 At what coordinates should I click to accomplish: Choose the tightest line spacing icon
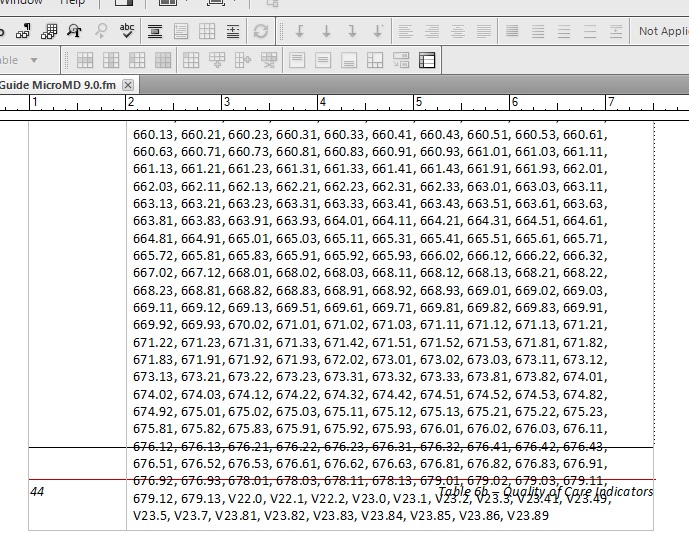coord(512,31)
